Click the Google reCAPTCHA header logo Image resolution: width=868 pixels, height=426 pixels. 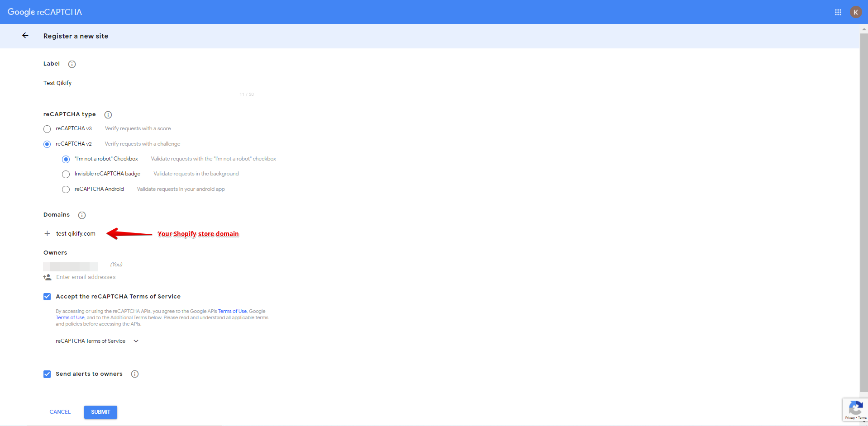coord(45,12)
